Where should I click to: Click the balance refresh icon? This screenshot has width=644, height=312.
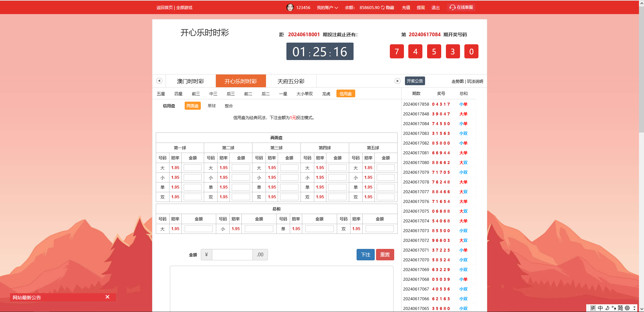[x=383, y=7]
